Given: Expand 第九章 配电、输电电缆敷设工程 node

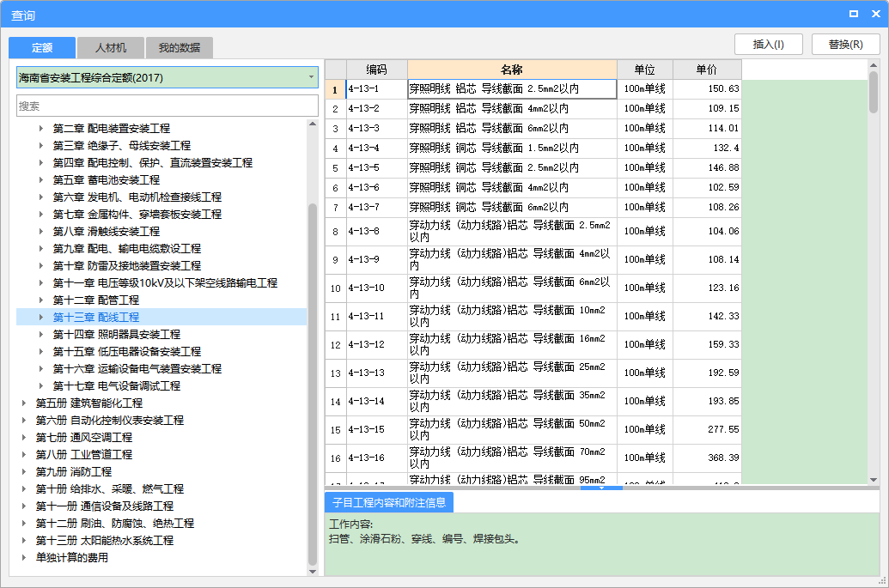Looking at the screenshot, I should 41,249.
